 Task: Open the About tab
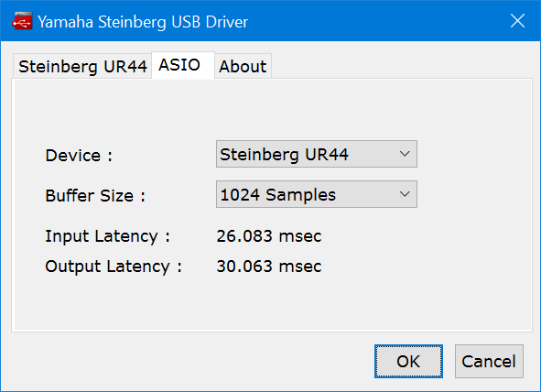(x=243, y=66)
